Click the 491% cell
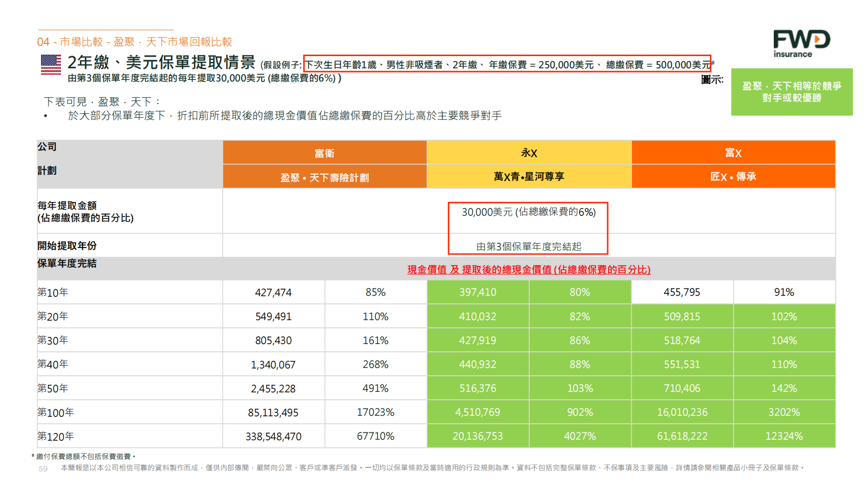Image resolution: width=868 pixels, height=488 pixels. (375, 388)
